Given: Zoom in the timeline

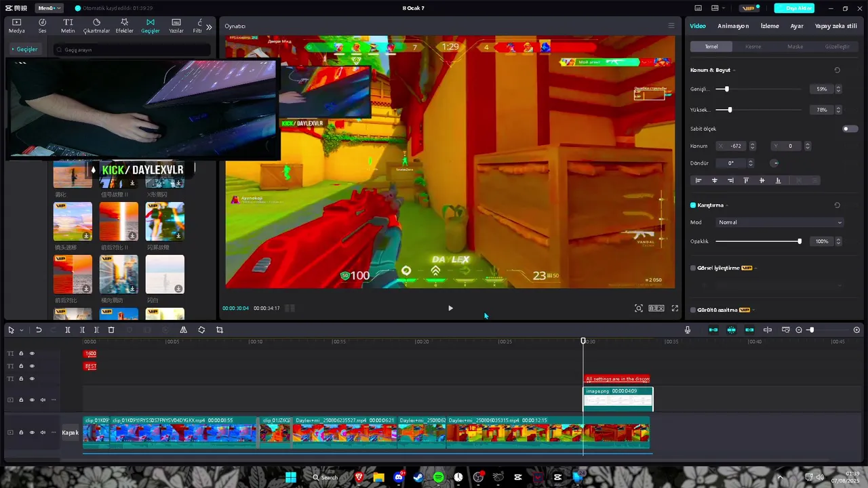Looking at the screenshot, I should pyautogui.click(x=856, y=330).
